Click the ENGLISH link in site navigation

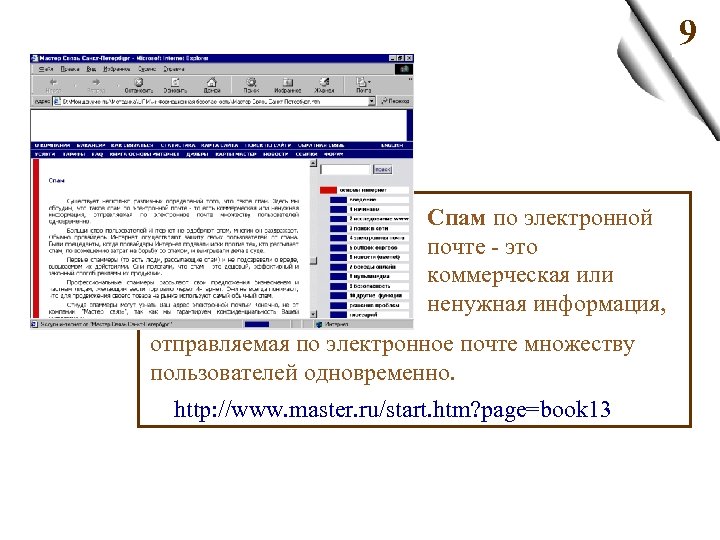click(392, 146)
